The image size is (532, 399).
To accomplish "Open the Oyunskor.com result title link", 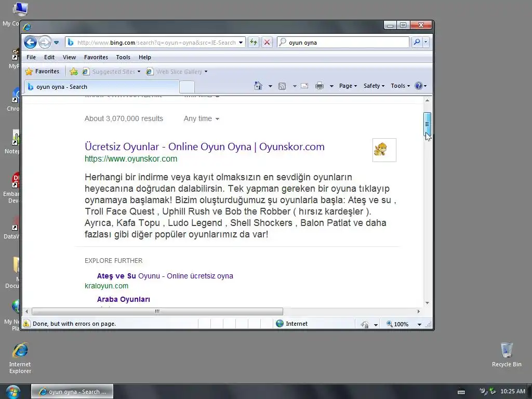I will point(205,147).
